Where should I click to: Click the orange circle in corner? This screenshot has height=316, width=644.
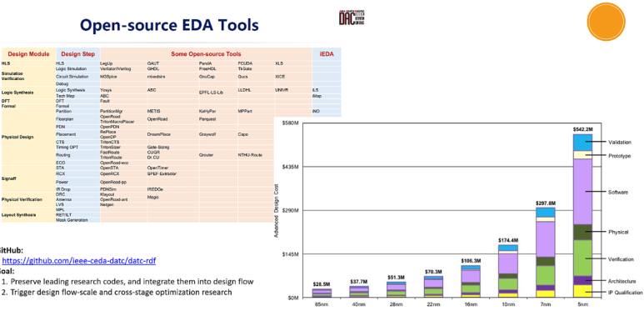(606, 22)
